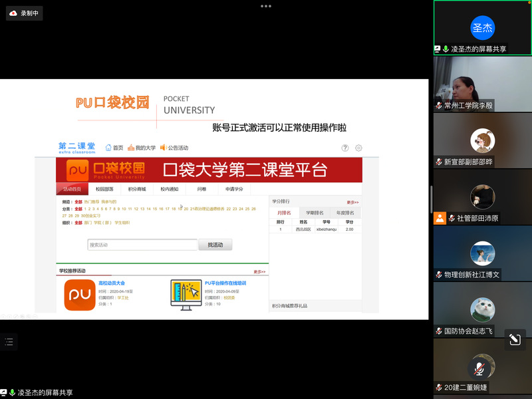The height and width of the screenshot is (399, 532).
Task: Click the annotation pencil floating button
Action: point(514,340)
